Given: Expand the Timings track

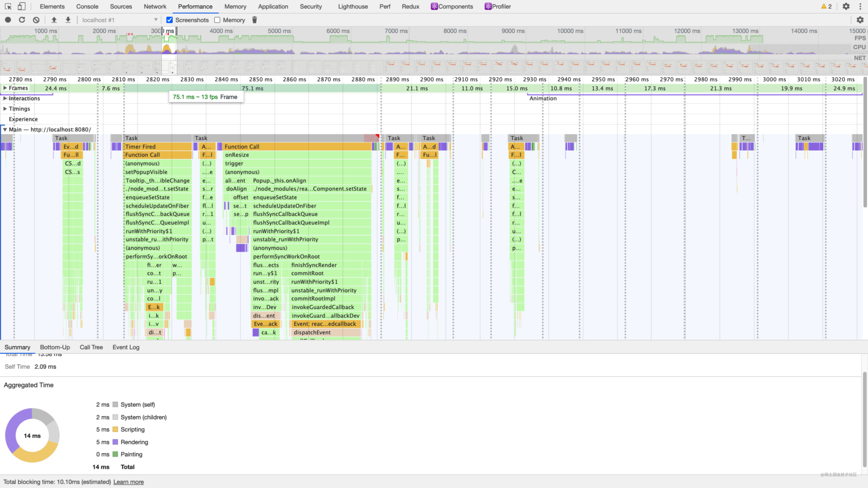Looking at the screenshot, I should [5, 109].
